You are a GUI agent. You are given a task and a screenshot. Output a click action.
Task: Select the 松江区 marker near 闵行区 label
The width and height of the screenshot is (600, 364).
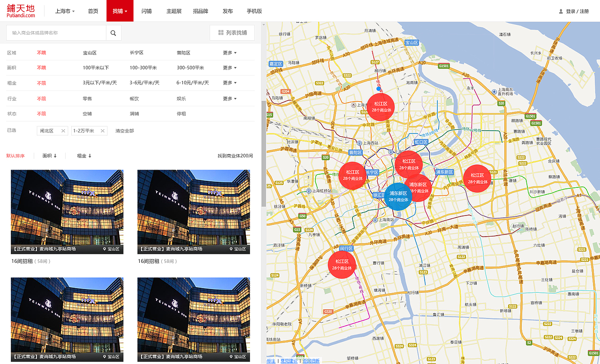coord(342,265)
